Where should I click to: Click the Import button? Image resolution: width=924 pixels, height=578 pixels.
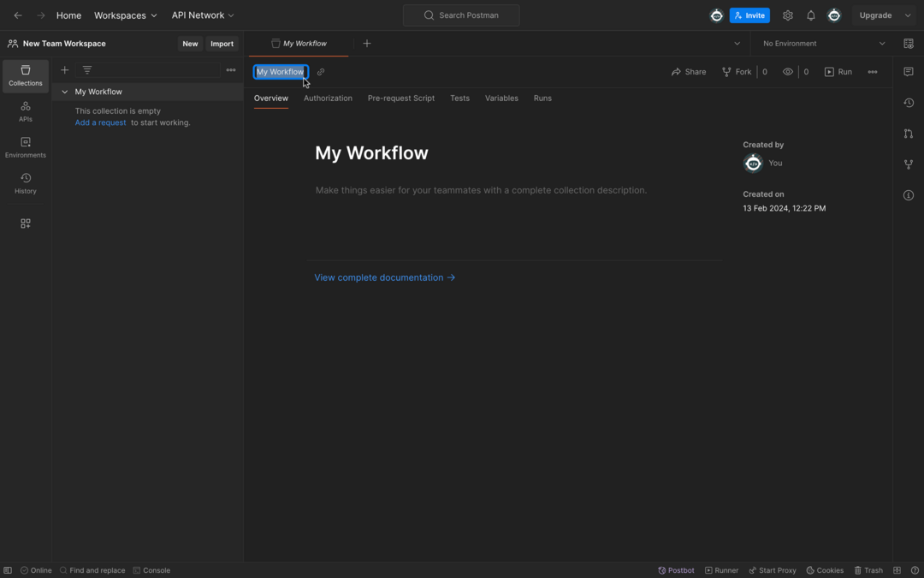coord(222,44)
